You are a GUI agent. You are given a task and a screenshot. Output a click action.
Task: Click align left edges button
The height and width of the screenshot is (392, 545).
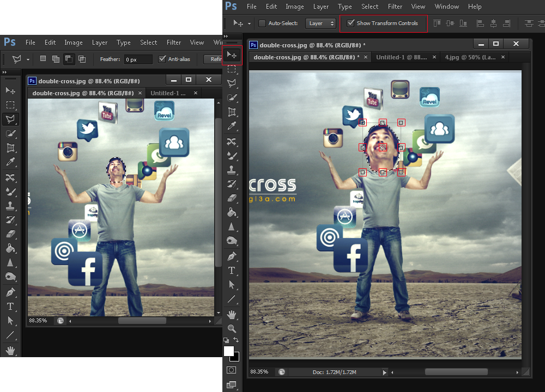click(480, 23)
